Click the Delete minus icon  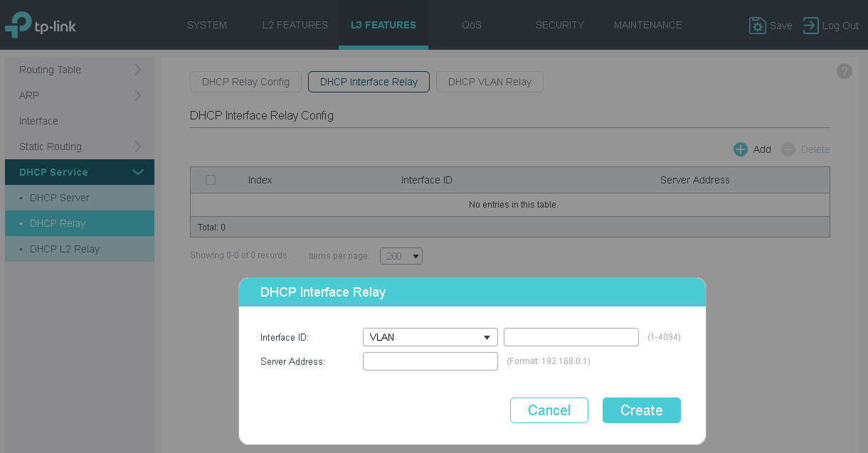click(x=788, y=149)
